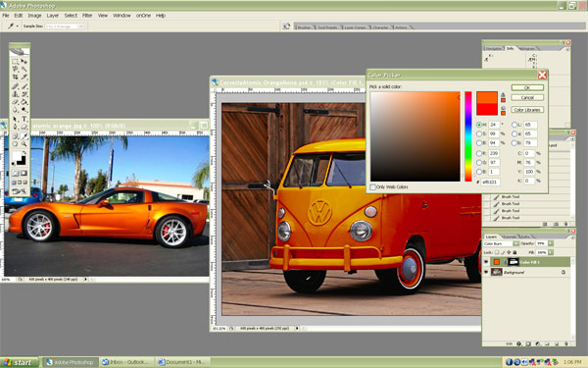Open status bar arrow in Corvette window
This screenshot has height=368, width=588.
[297, 328]
